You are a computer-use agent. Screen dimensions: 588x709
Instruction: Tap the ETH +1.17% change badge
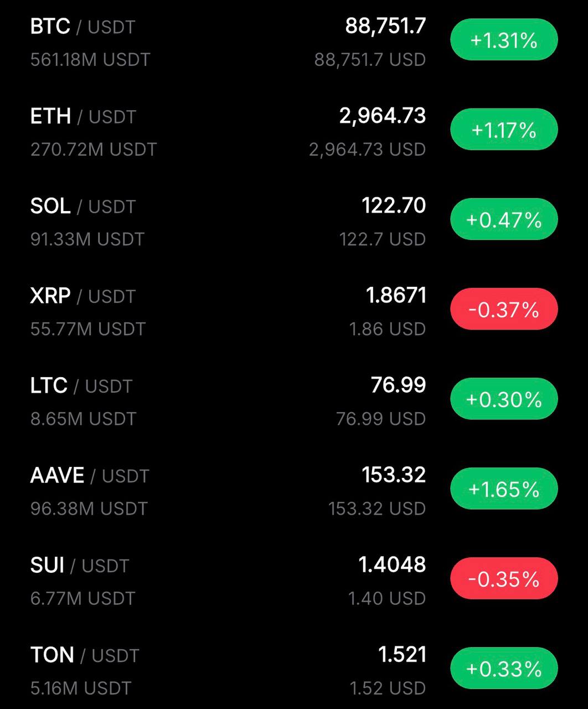pos(504,130)
